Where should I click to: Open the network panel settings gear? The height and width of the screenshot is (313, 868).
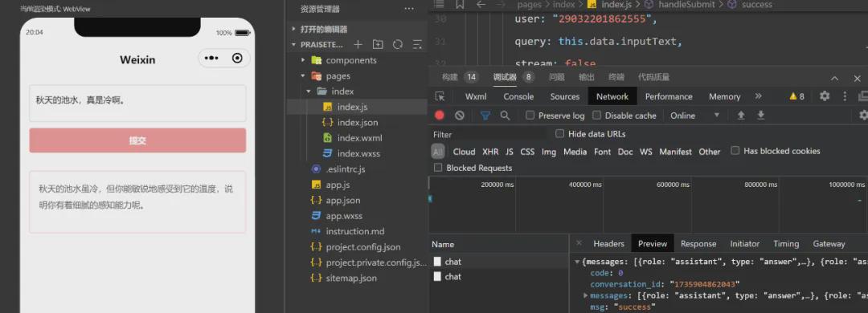click(863, 115)
